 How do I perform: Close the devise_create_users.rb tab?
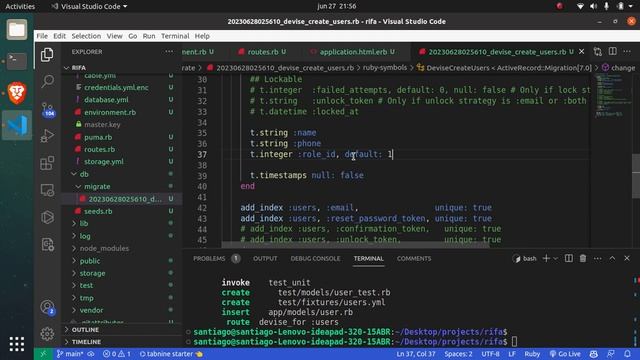click(x=582, y=51)
